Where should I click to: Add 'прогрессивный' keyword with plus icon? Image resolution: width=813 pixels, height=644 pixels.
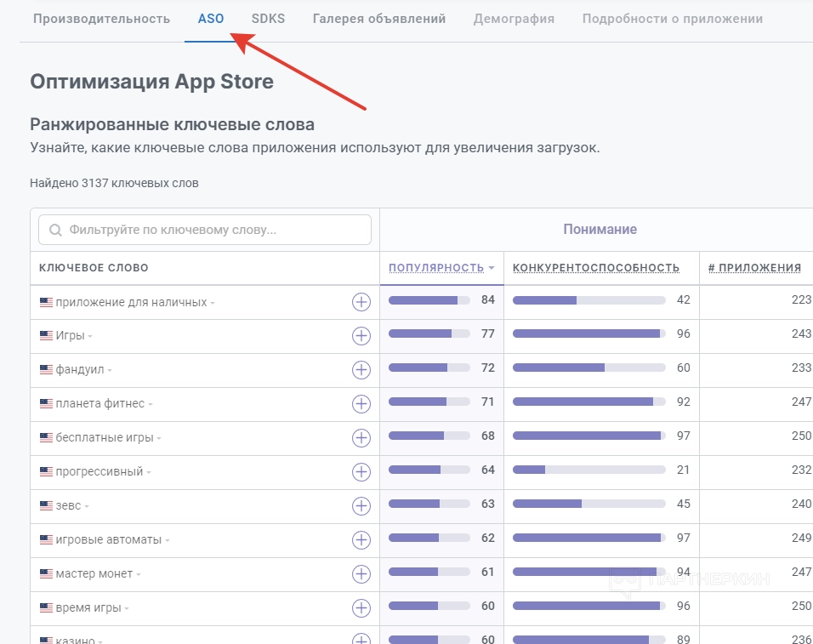[361, 471]
